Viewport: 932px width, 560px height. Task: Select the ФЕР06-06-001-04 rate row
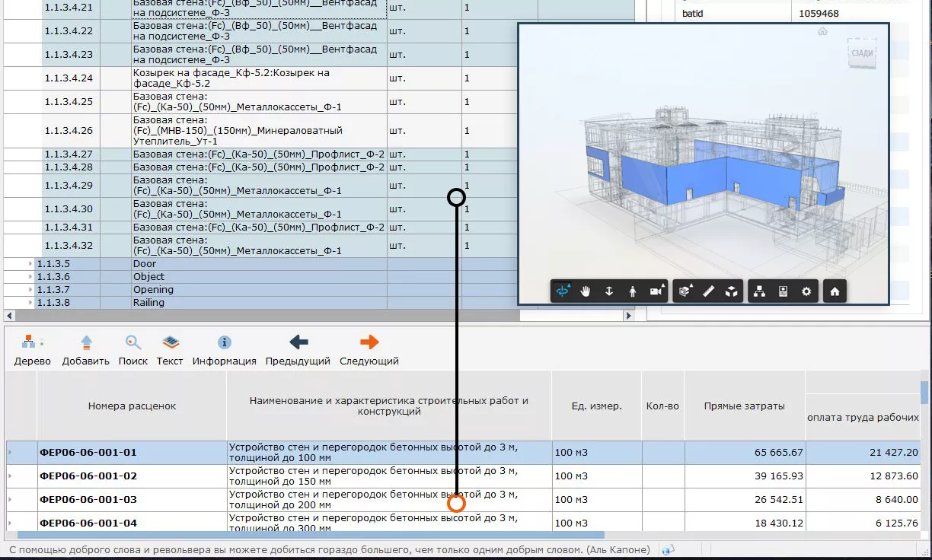[x=88, y=523]
